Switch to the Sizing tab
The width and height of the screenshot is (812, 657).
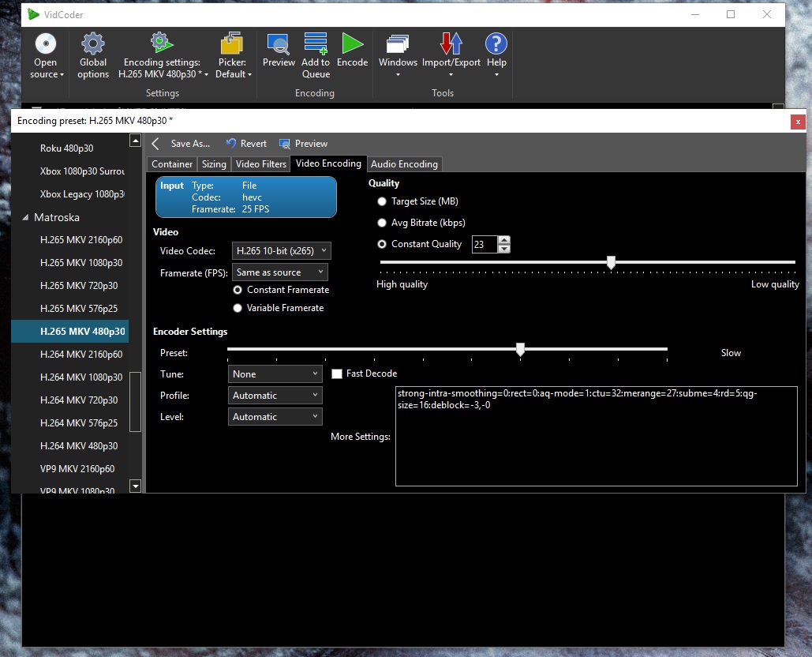214,164
